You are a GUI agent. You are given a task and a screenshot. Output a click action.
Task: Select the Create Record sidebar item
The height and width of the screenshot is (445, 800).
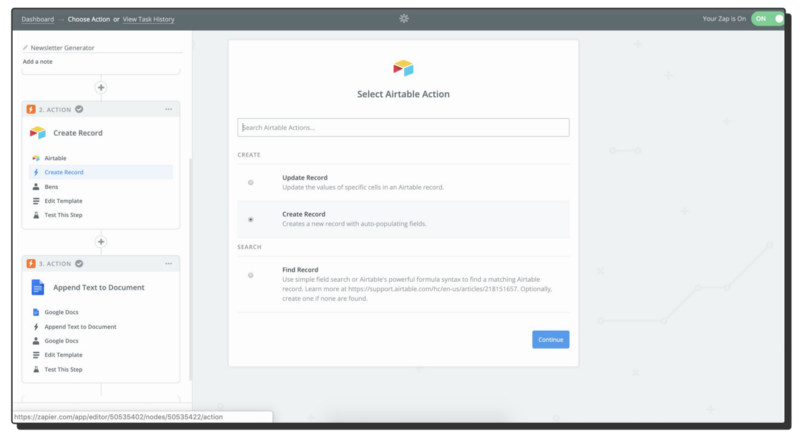tap(101, 172)
